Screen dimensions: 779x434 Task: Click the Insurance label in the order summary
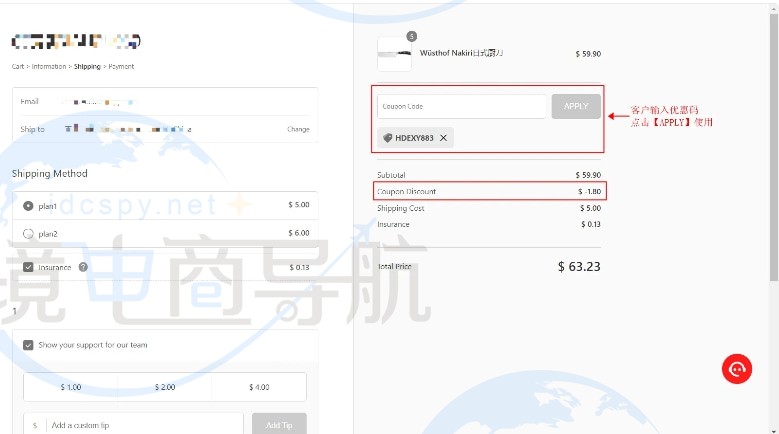point(393,224)
